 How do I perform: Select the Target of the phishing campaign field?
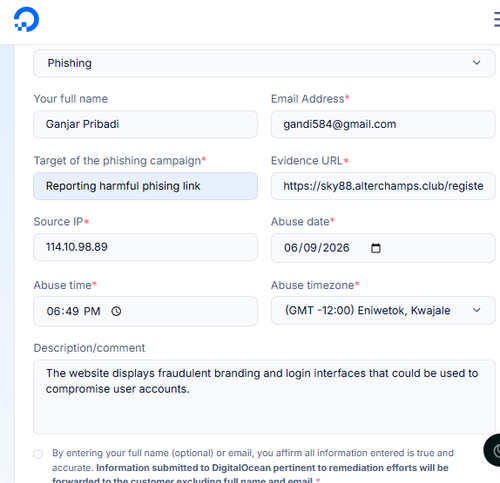click(145, 186)
